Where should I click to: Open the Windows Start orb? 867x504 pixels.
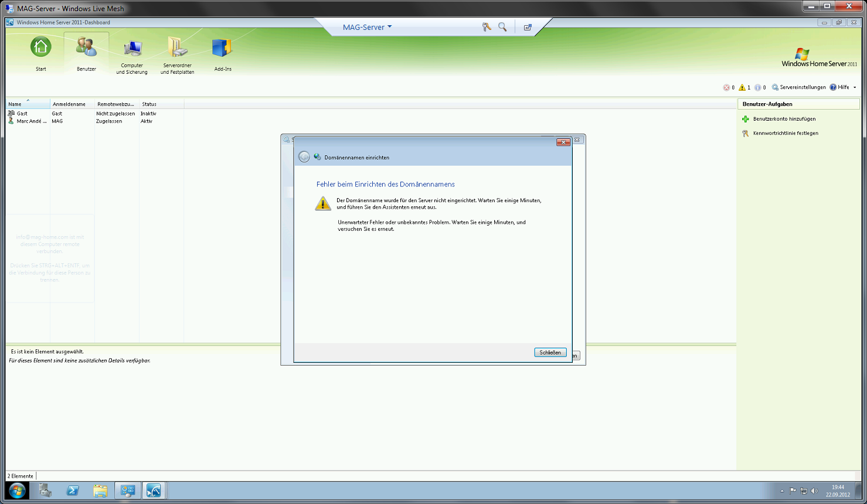(x=17, y=491)
